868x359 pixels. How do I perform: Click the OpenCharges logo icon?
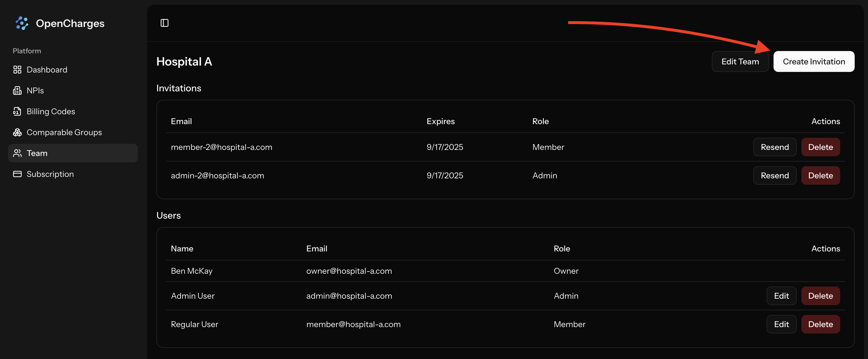(x=21, y=23)
